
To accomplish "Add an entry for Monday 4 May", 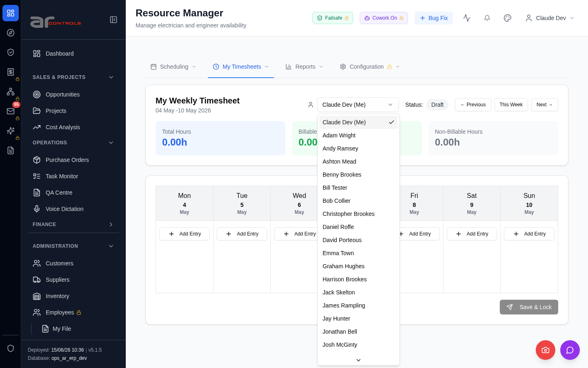I will coord(185,234).
